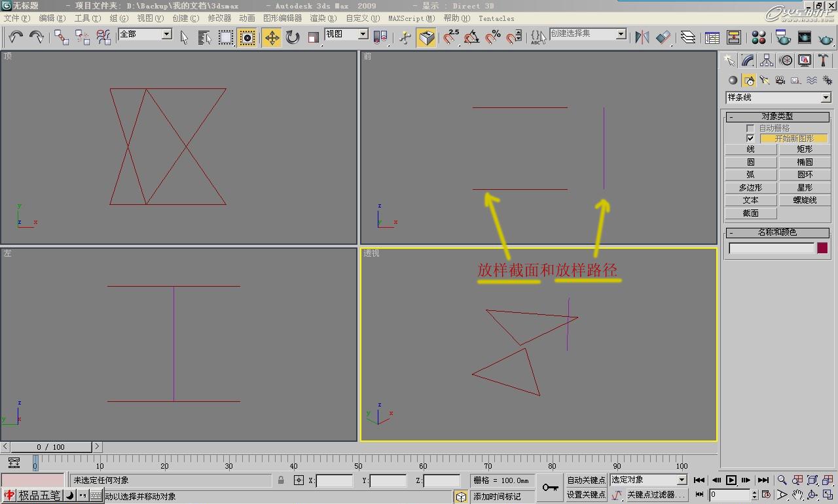The image size is (838, 504).
Task: Click the Align tool icon
Action: [x=663, y=37]
